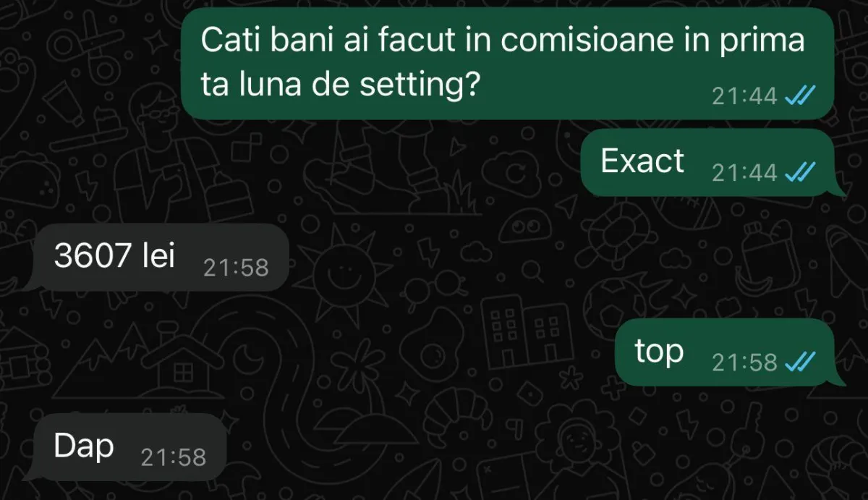The image size is (868, 500).
Task: Click the read receipt ticks on the "top" message
Action: coord(801,363)
